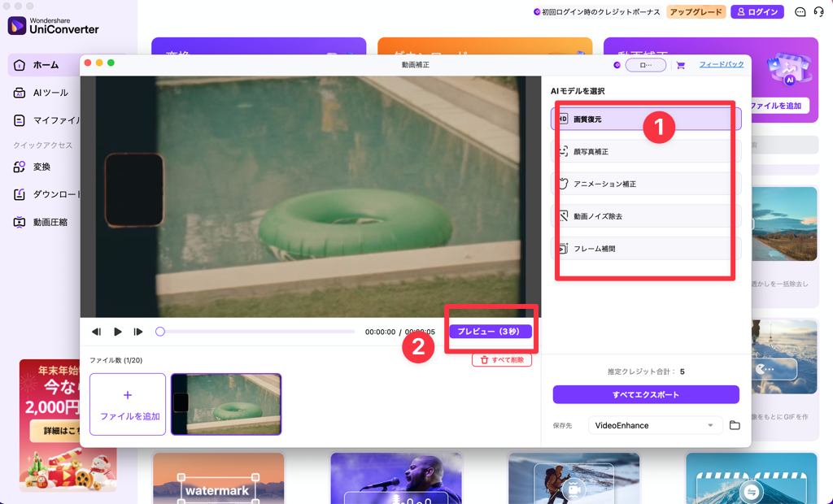Start the プレビュー（3秒） preview
Screen dimensions: 833x504
coord(491,330)
